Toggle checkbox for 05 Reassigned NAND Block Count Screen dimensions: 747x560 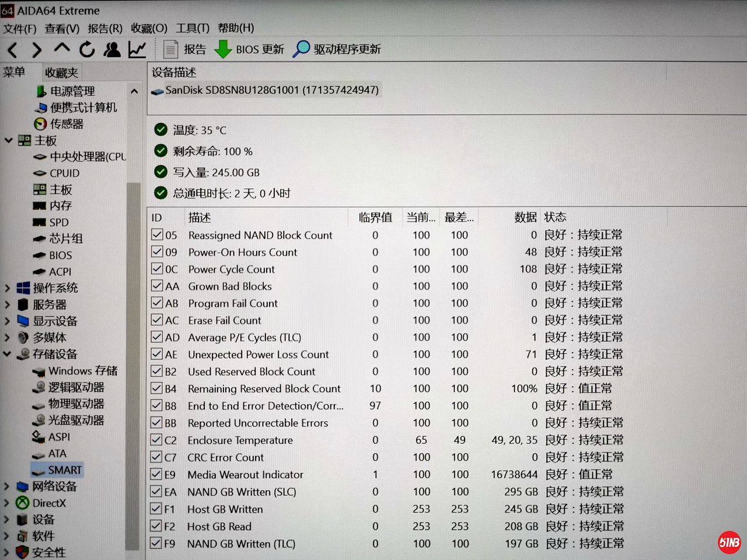156,235
